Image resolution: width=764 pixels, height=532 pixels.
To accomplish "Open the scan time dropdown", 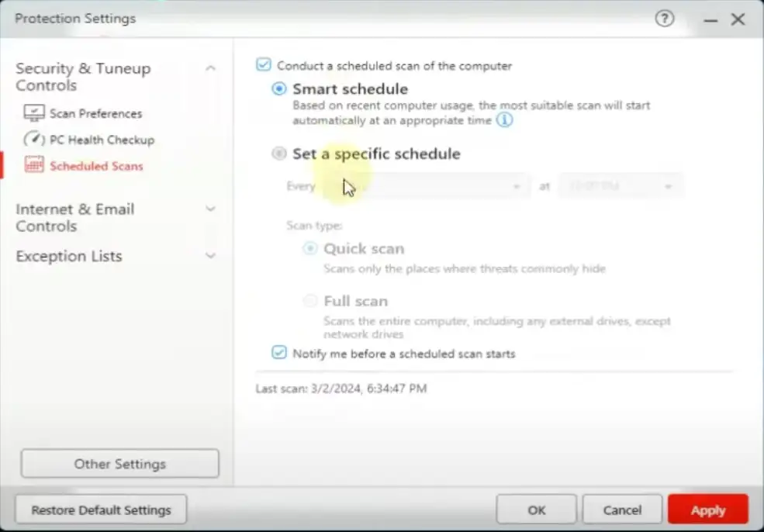I will tap(621, 186).
